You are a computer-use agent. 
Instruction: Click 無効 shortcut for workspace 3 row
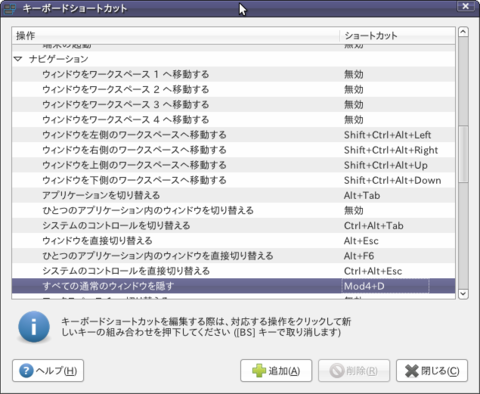click(354, 105)
